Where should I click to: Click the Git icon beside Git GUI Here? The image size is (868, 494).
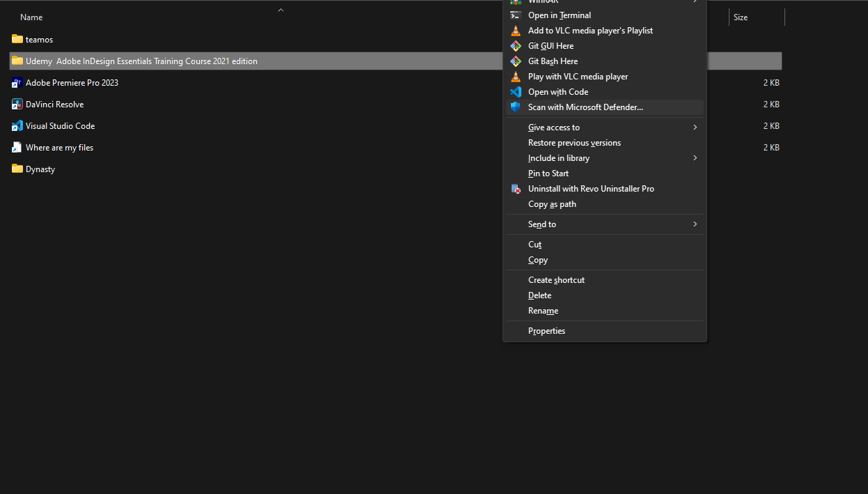[x=516, y=46]
